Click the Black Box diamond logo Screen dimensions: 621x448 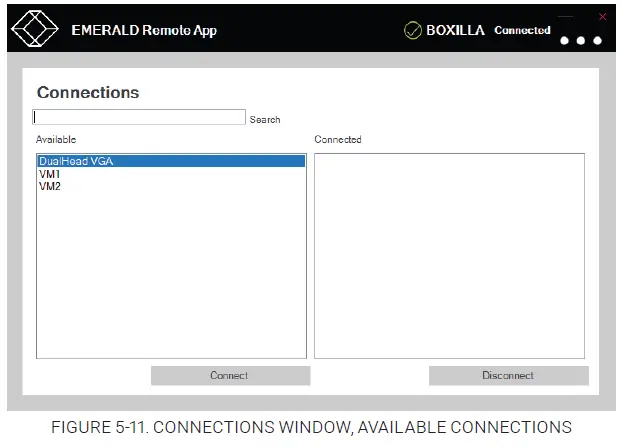point(35,29)
